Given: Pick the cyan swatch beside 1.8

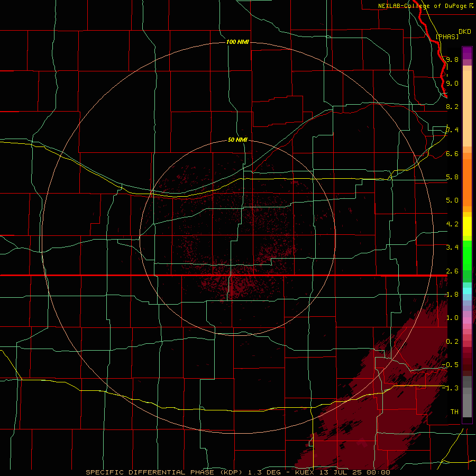Looking at the screenshot, I should (x=467, y=291).
